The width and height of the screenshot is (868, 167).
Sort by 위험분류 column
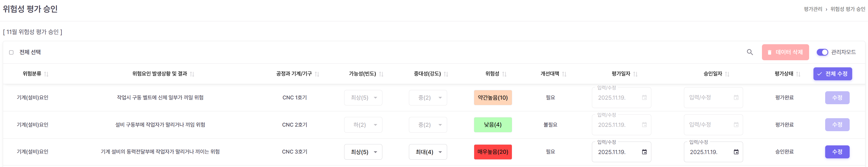point(46,74)
